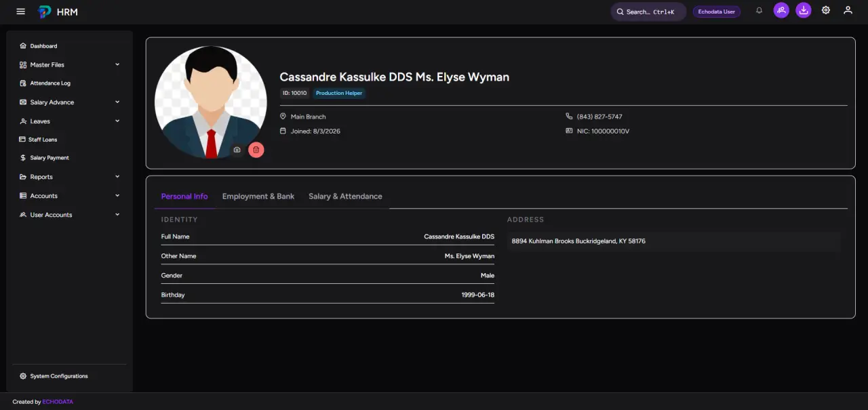Viewport: 868px width, 410px height.
Task: Click the Joined: 8/3/2026 text
Action: pyautogui.click(x=315, y=131)
